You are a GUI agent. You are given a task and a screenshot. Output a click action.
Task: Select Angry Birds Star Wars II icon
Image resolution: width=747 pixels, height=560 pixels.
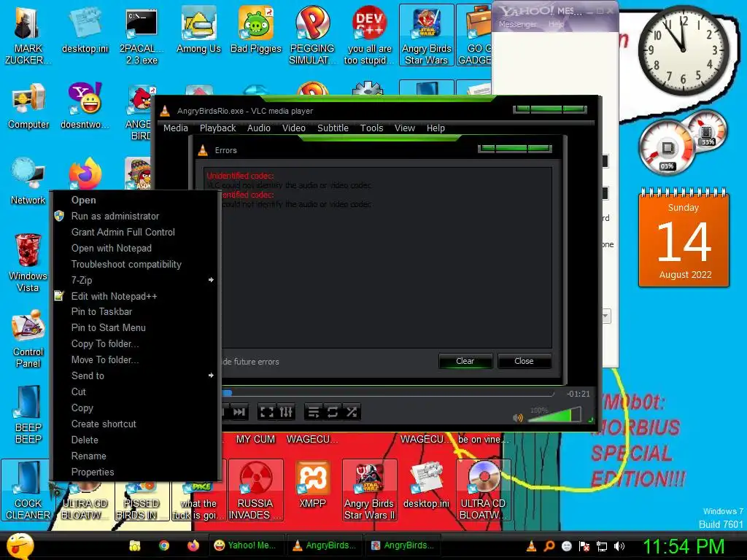tap(369, 491)
